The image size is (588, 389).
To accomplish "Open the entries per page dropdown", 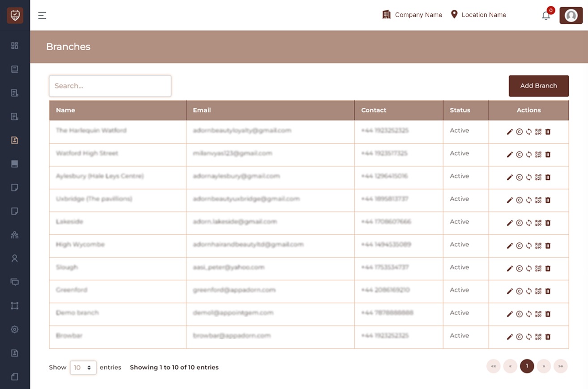I will tap(83, 368).
